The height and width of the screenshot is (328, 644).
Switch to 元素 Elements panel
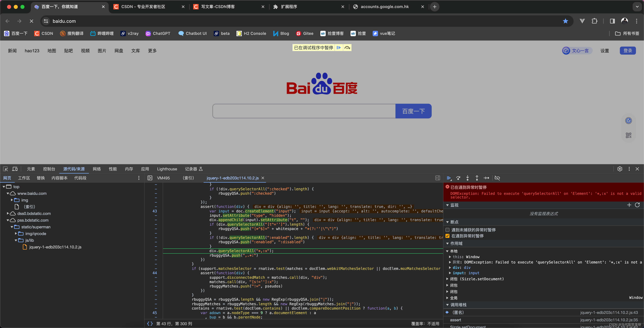pyautogui.click(x=31, y=169)
